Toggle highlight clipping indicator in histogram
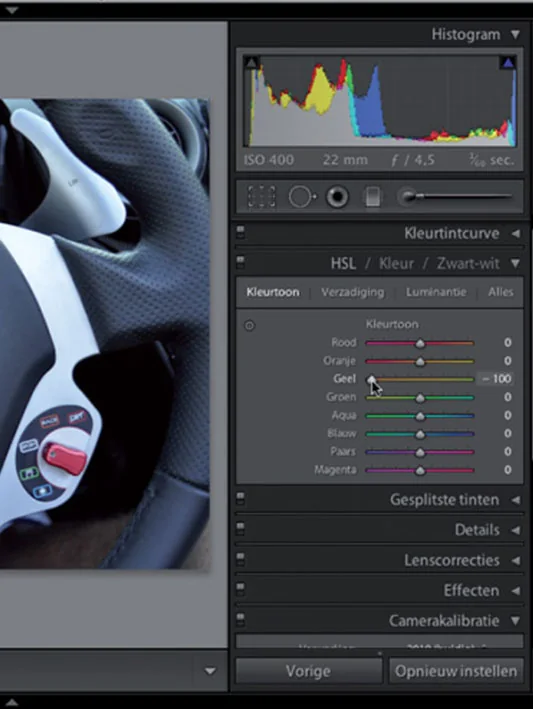The width and height of the screenshot is (533, 709). coord(508,62)
